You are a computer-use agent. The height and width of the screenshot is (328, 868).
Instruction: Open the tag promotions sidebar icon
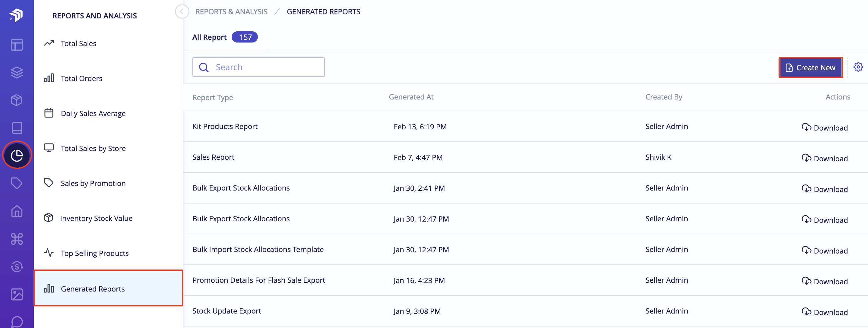pos(17,183)
